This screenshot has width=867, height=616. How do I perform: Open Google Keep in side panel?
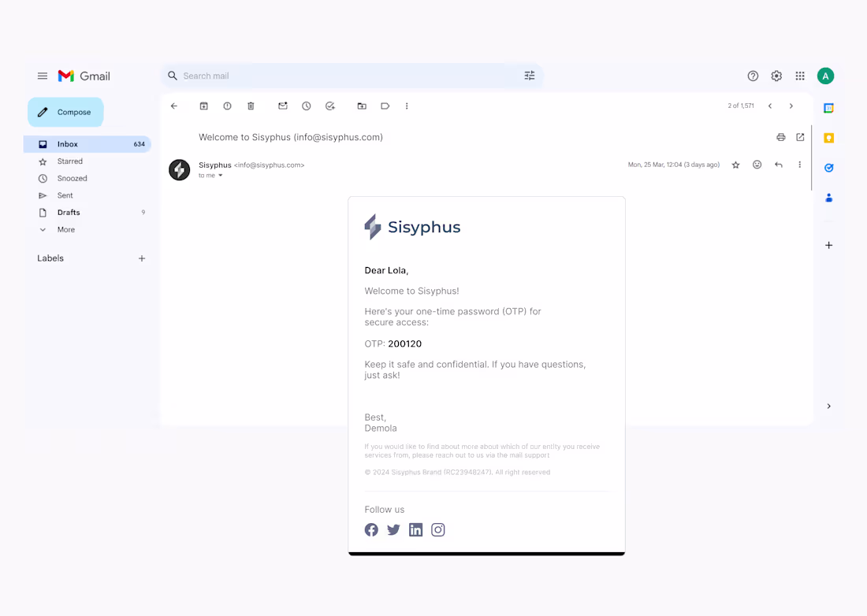828,137
